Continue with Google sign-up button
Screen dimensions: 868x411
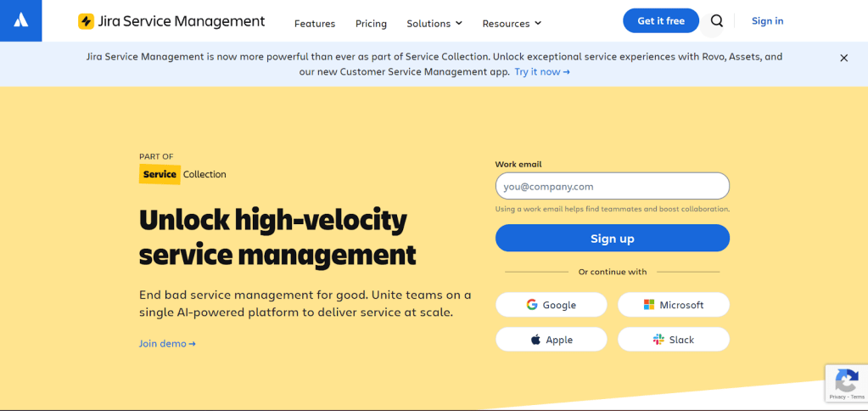(x=551, y=305)
